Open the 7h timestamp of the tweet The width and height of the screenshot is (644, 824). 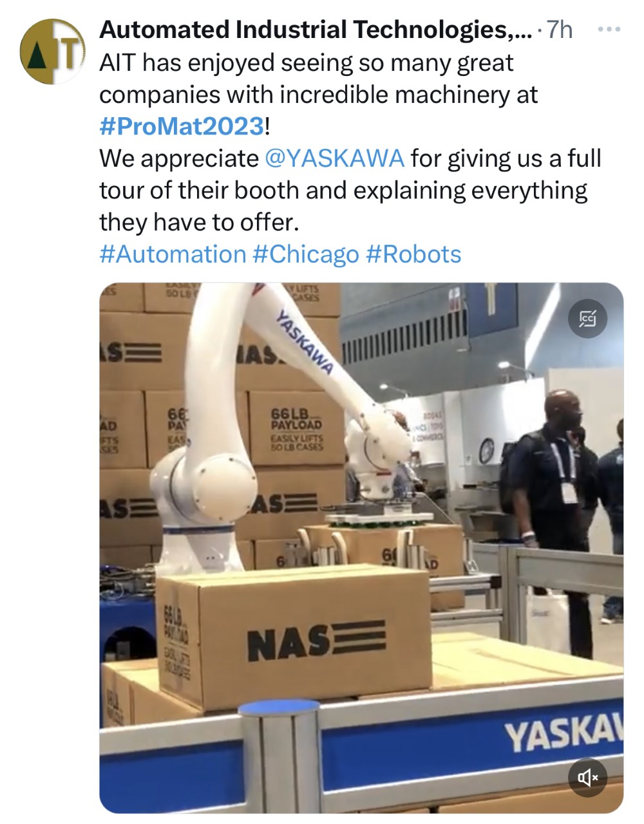tap(559, 30)
